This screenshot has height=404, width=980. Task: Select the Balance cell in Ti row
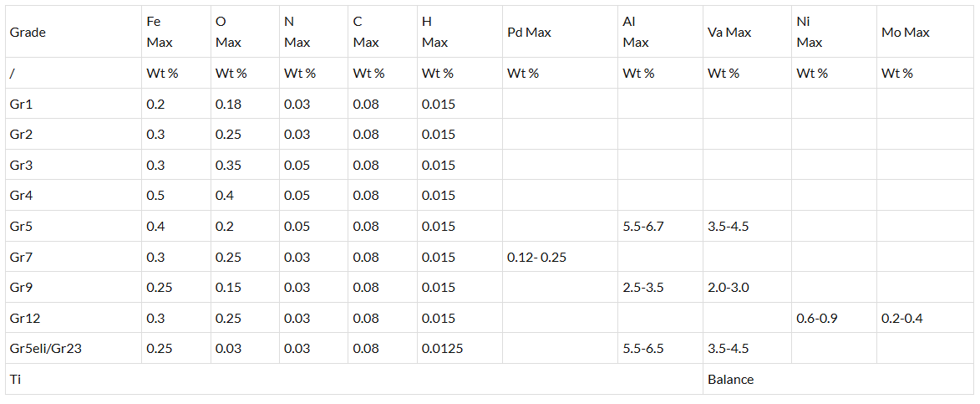(x=730, y=380)
